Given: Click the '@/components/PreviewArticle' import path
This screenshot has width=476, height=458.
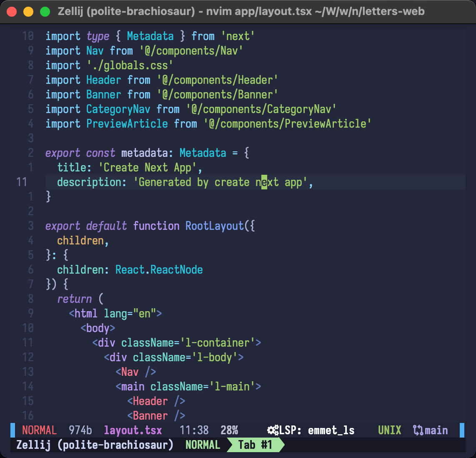Looking at the screenshot, I should pos(287,124).
